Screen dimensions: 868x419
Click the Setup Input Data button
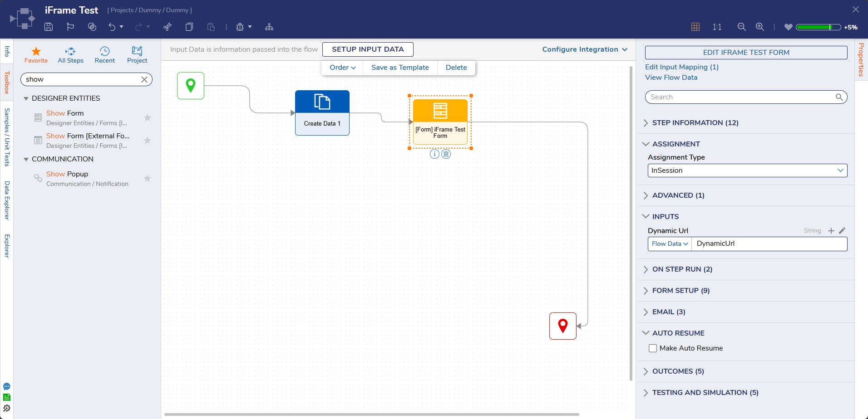coord(367,49)
